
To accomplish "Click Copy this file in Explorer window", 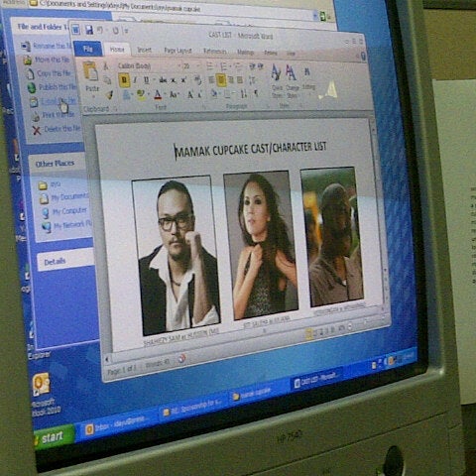I will coord(49,73).
